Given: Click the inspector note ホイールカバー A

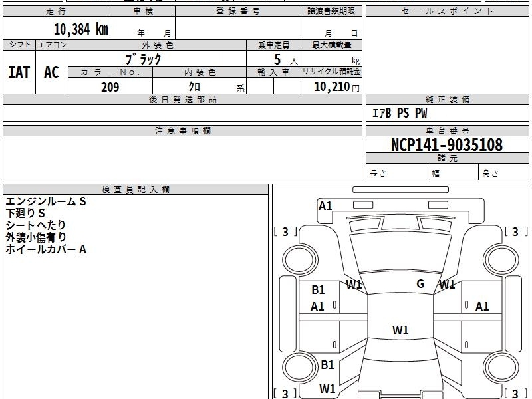Looking at the screenshot, I should pyautogui.click(x=46, y=249).
